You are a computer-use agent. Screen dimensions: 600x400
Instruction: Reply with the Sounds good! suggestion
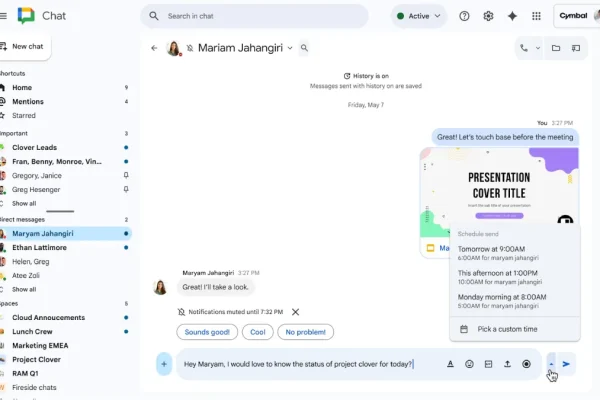click(205, 332)
